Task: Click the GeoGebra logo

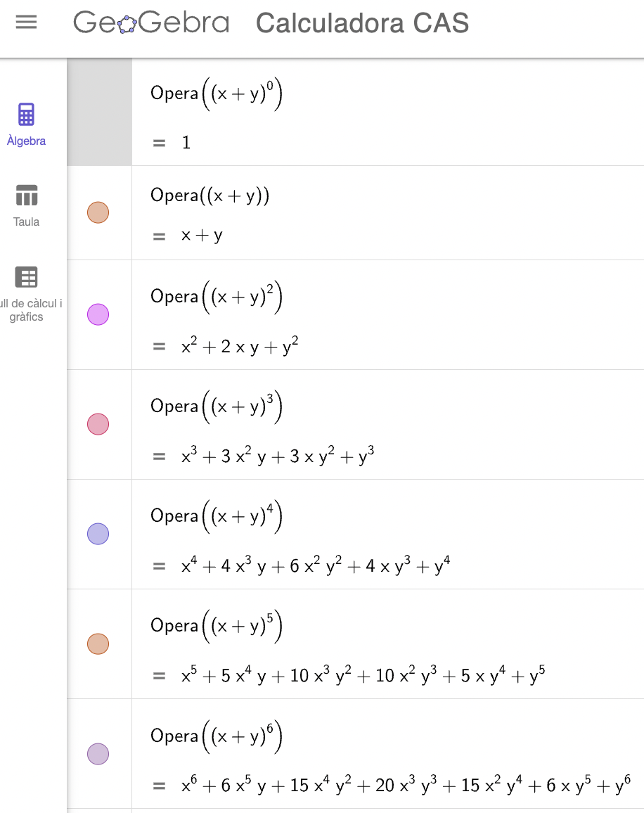Action: (x=151, y=23)
